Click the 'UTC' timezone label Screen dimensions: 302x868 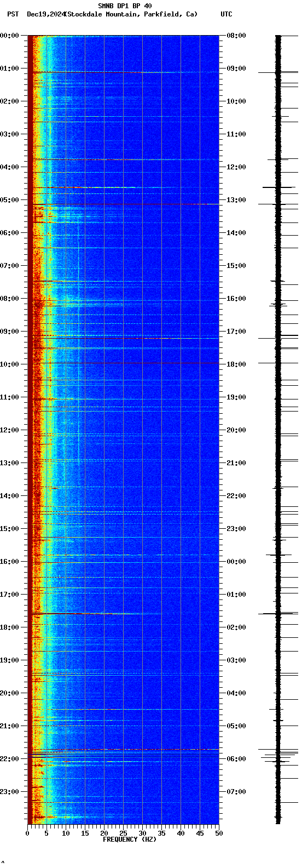pyautogui.click(x=226, y=14)
